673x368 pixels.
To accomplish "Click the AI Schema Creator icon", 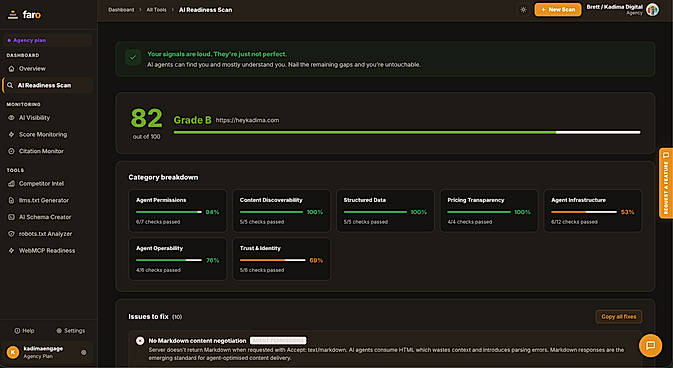I will tap(12, 217).
